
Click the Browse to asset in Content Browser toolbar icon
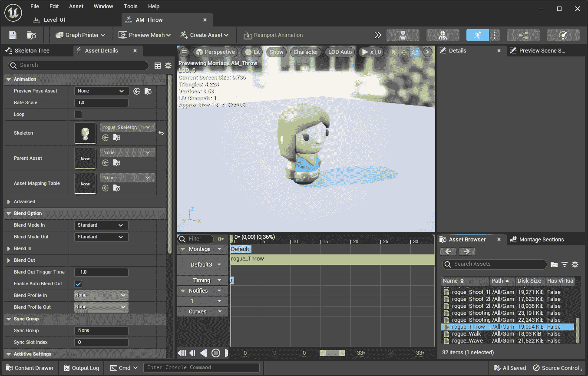[31, 35]
